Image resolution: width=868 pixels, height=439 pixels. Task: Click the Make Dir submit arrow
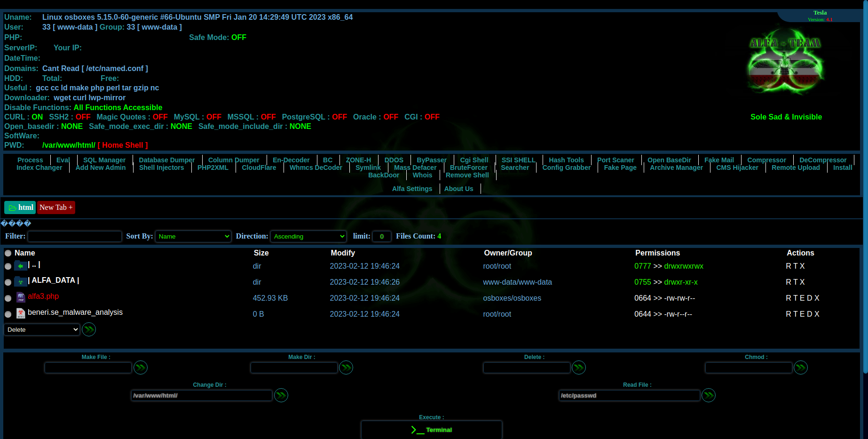point(346,367)
